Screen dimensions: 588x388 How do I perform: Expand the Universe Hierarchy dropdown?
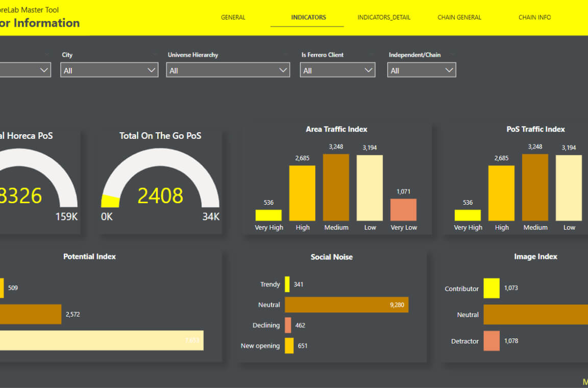tap(228, 70)
